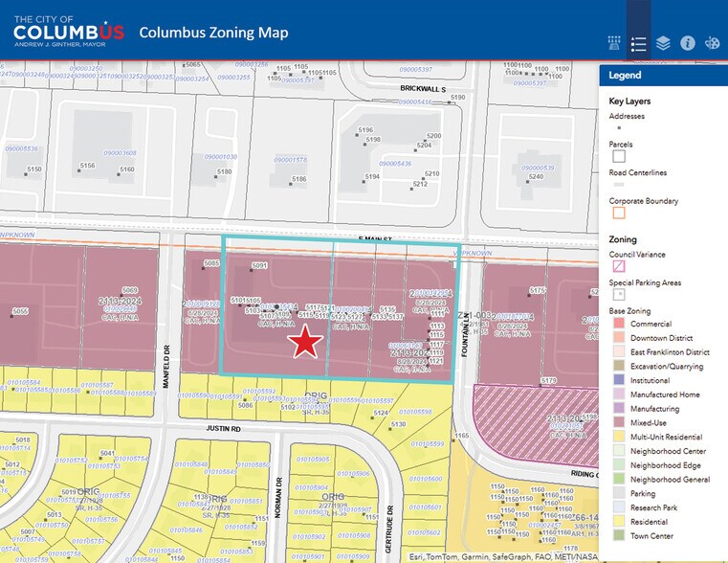This screenshot has height=563, width=728.
Task: Click the Mixed-Use zoning color swatch
Action: pyautogui.click(x=618, y=423)
